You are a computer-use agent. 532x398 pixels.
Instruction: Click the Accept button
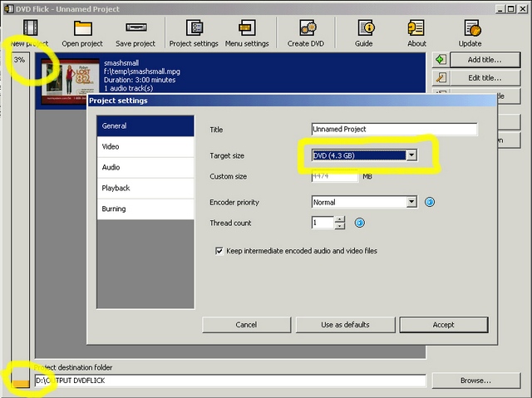point(444,325)
